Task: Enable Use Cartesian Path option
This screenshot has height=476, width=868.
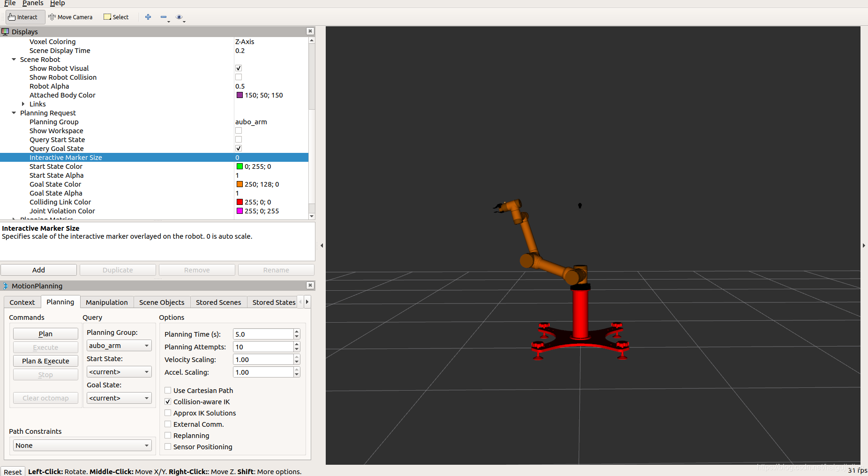Action: click(x=168, y=391)
